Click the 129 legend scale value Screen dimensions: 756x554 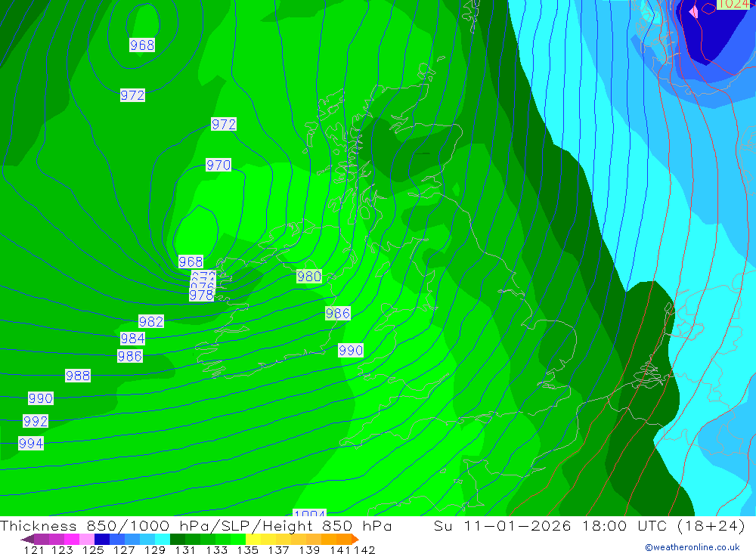point(155,549)
